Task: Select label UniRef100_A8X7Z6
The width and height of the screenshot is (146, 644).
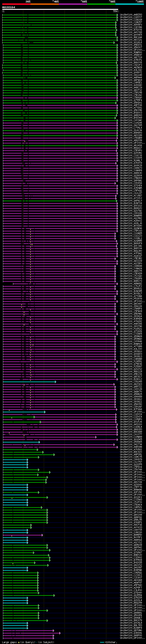Action: point(131,482)
